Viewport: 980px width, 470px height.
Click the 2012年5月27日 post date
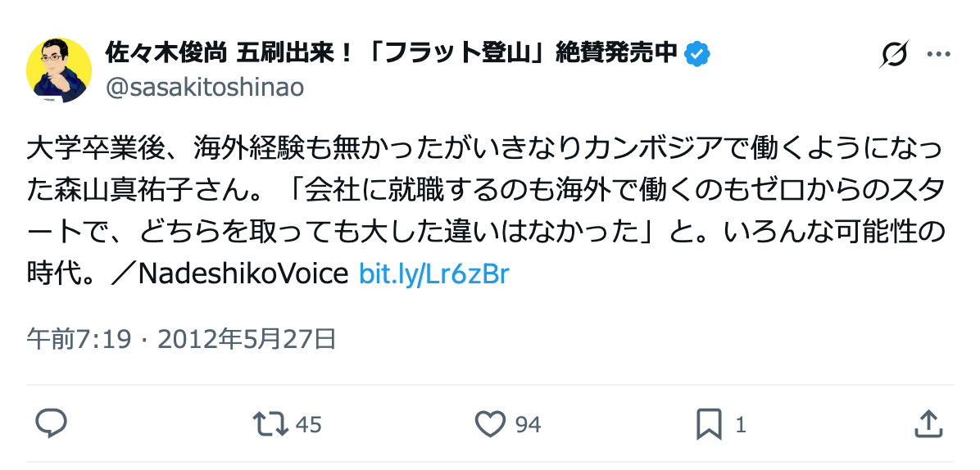(246, 338)
